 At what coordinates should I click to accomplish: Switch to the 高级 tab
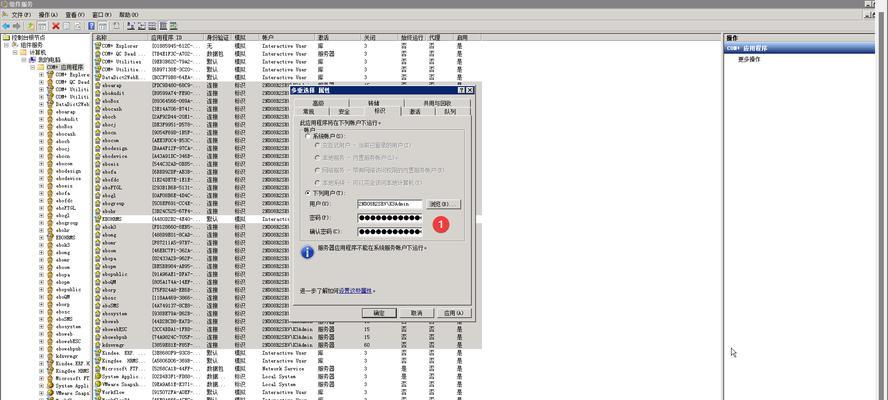pyautogui.click(x=318, y=103)
